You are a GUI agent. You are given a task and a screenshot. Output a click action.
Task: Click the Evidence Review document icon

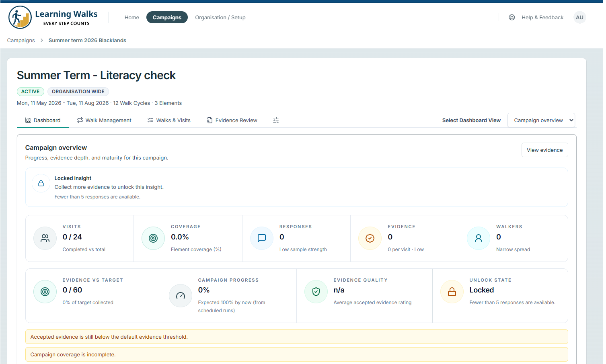click(x=210, y=120)
